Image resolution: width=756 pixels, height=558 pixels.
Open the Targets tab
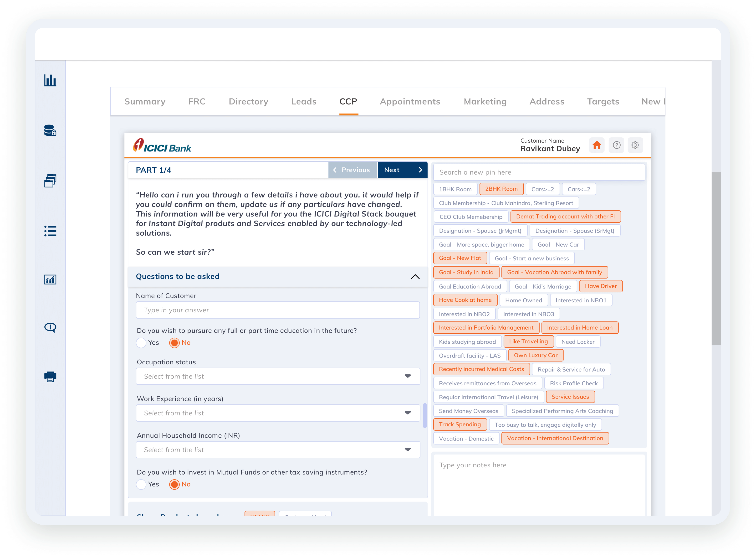(603, 102)
